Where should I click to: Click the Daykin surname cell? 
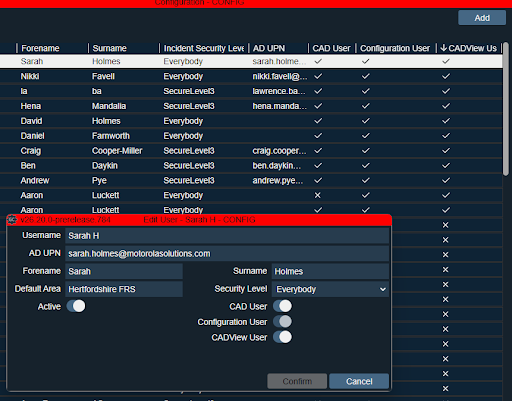pyautogui.click(x=105, y=166)
